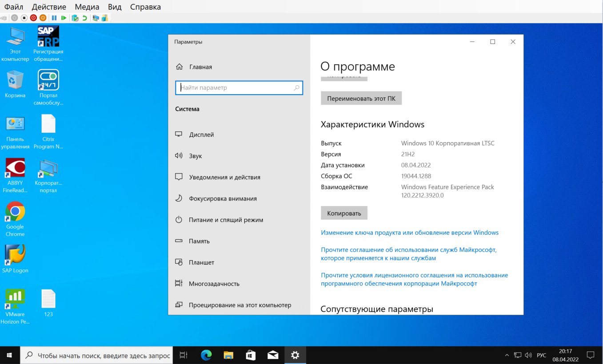Screen dimensions: 603x364
Task: Open the Действие menu
Action: click(x=49, y=7)
